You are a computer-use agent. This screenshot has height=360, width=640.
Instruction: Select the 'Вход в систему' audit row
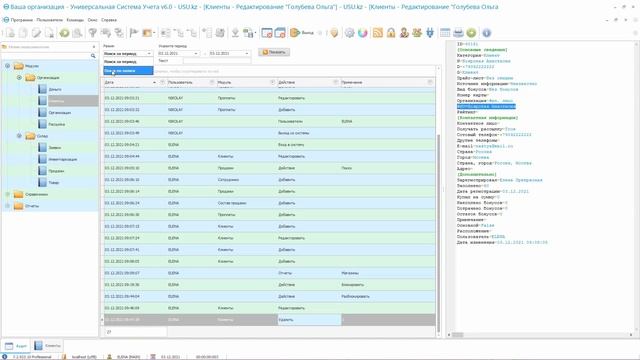[269, 145]
